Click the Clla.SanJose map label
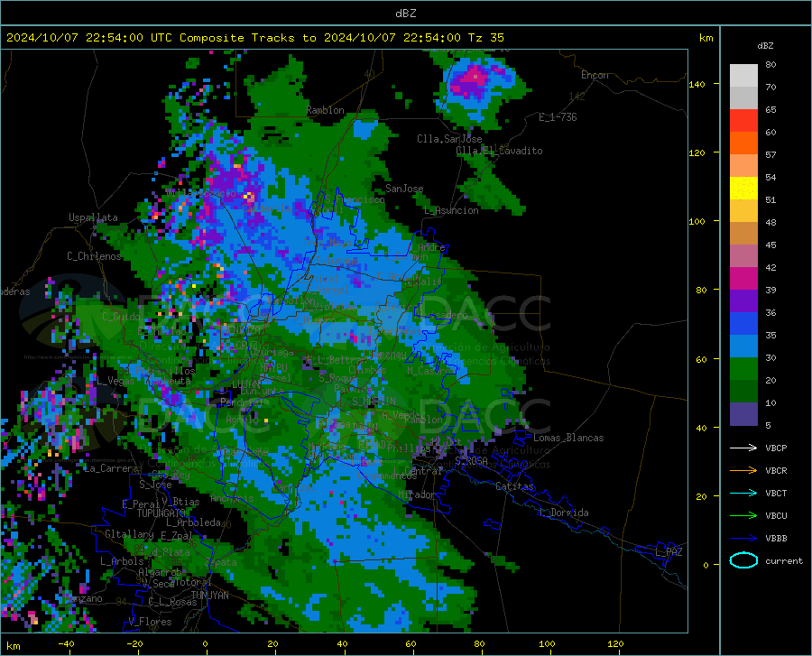The height and width of the screenshot is (656, 812). tap(449, 139)
